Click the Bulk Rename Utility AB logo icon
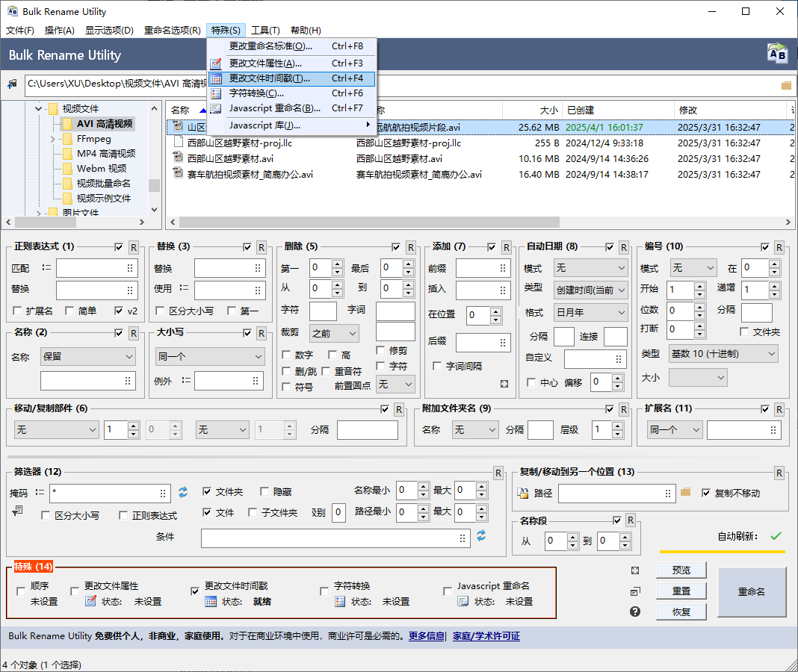This screenshot has height=672, width=798. [x=777, y=54]
